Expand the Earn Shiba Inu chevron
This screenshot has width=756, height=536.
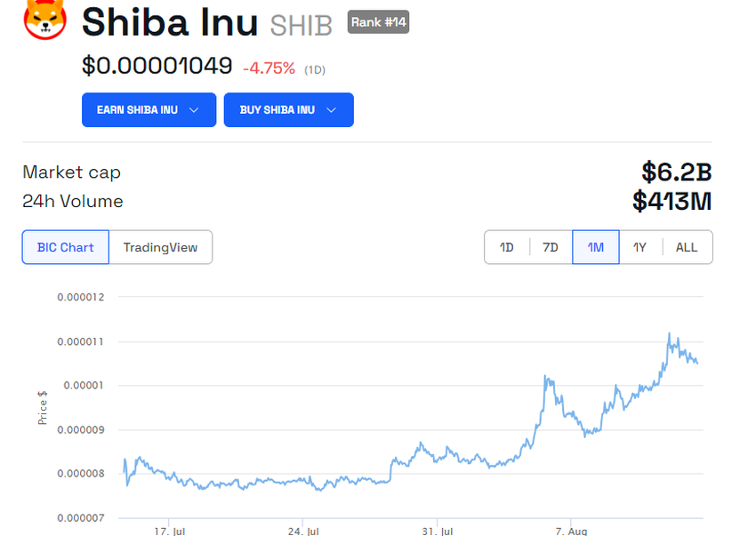[x=194, y=110]
